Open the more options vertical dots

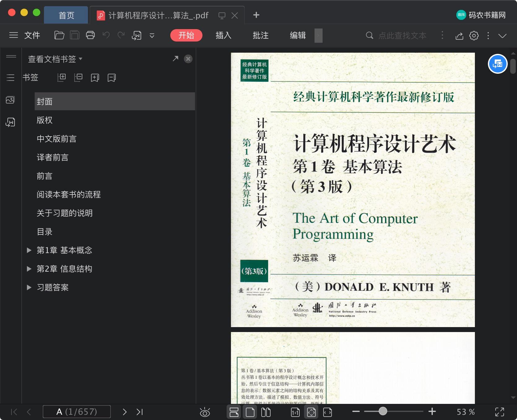488,36
